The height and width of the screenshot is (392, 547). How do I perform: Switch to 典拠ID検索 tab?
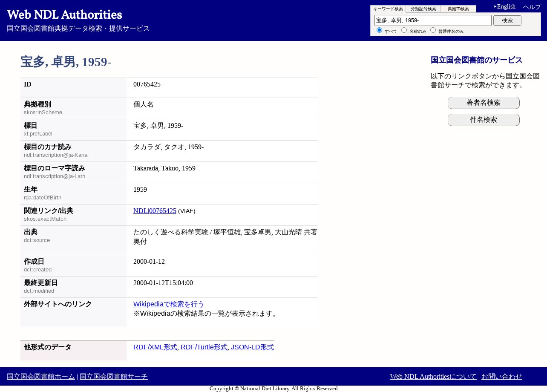(x=458, y=9)
